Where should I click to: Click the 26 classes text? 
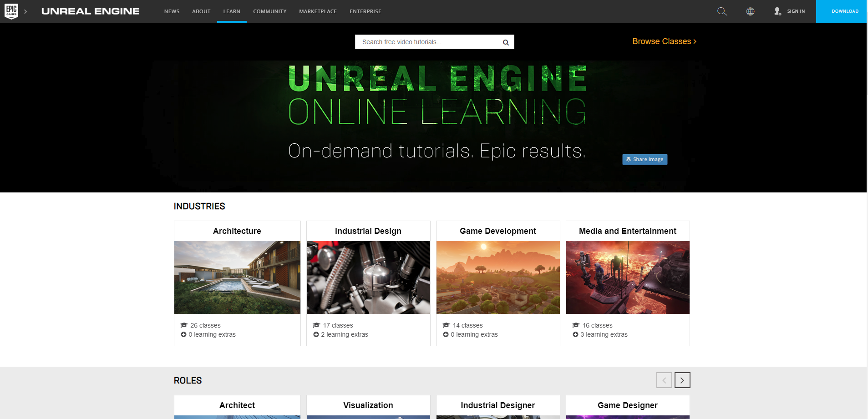point(205,325)
